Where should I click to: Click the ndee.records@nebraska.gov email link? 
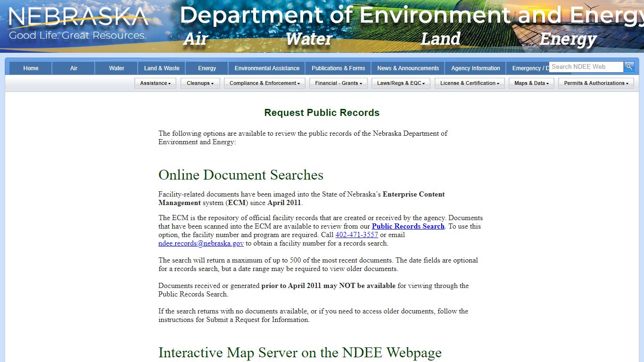(x=201, y=243)
